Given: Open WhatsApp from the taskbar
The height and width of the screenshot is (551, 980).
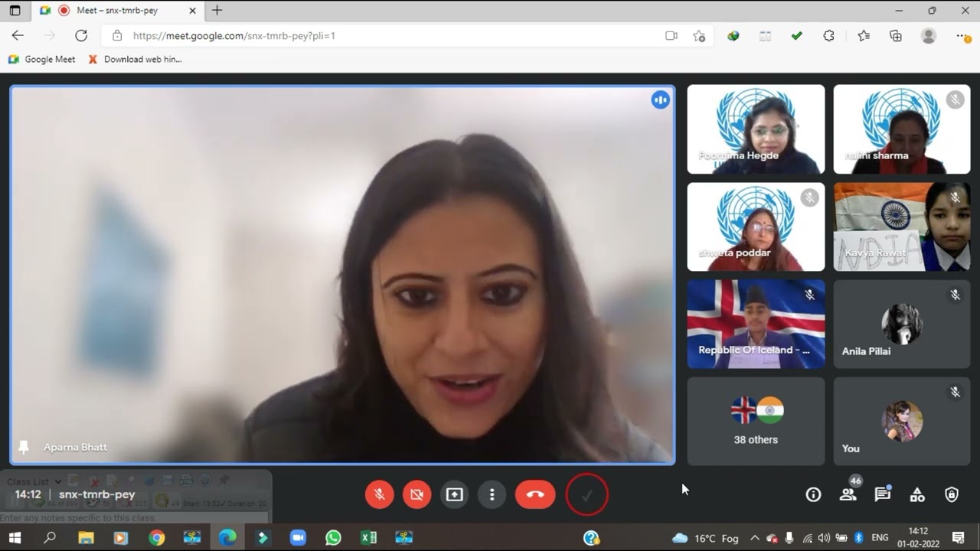Looking at the screenshot, I should tap(333, 538).
